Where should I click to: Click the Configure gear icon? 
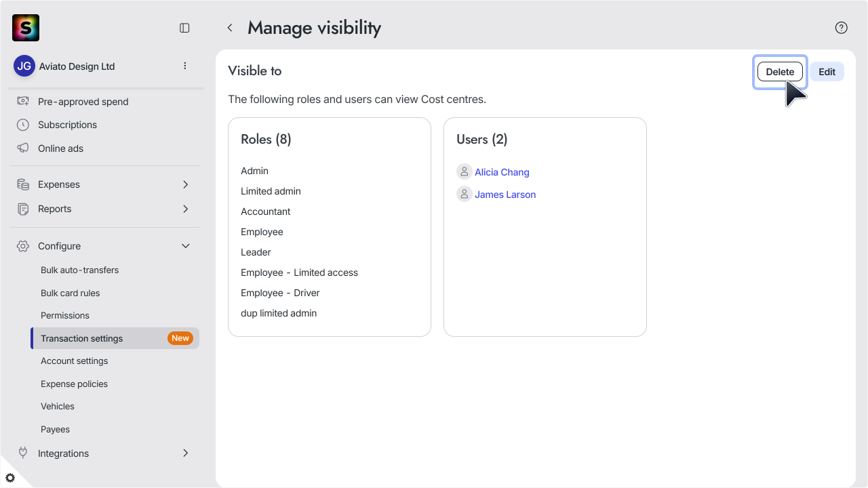point(23,246)
